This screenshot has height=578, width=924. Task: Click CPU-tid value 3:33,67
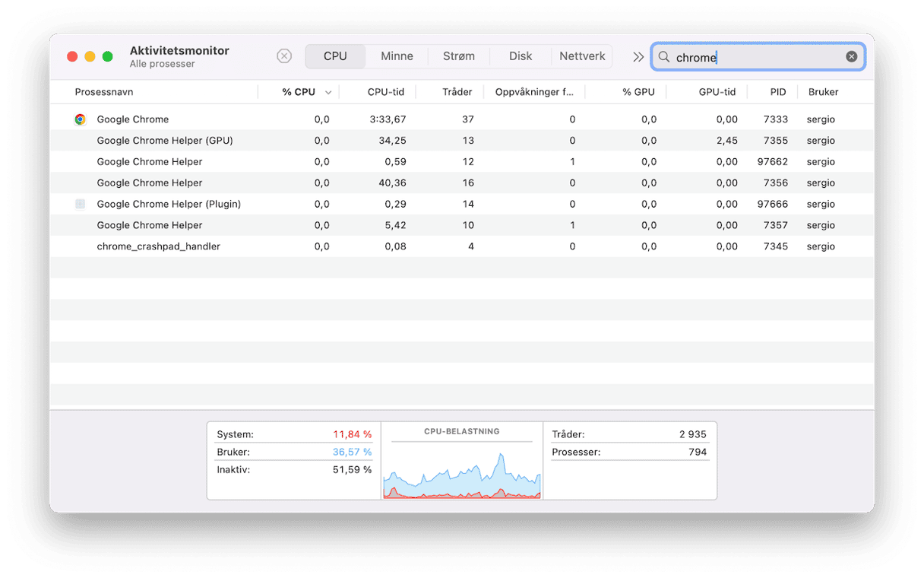pyautogui.click(x=388, y=119)
